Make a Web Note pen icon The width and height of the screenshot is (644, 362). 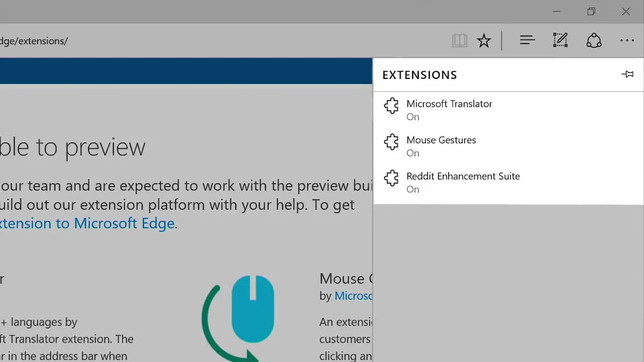point(560,40)
